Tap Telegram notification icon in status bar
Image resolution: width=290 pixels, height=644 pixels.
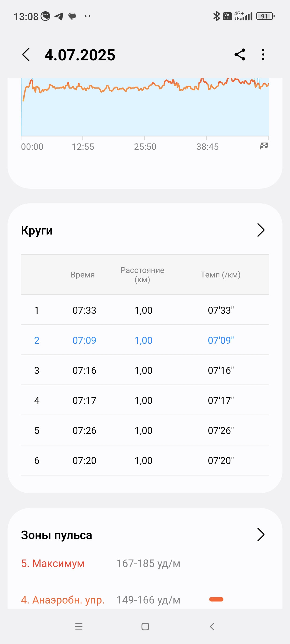click(x=59, y=16)
